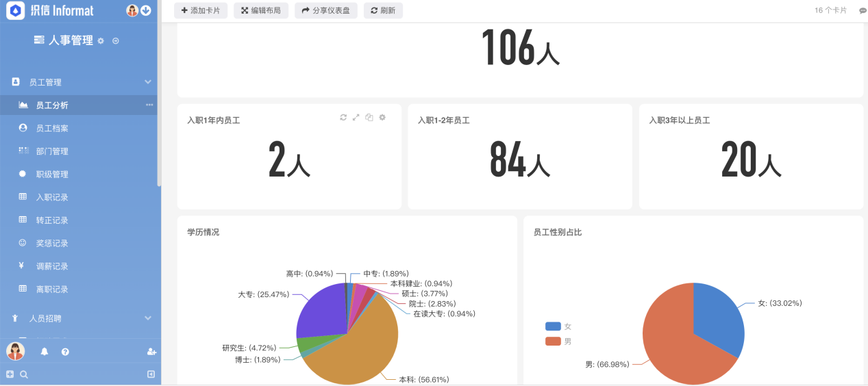
Task: Open the more options dots for 员工分析
Action: [x=149, y=105]
